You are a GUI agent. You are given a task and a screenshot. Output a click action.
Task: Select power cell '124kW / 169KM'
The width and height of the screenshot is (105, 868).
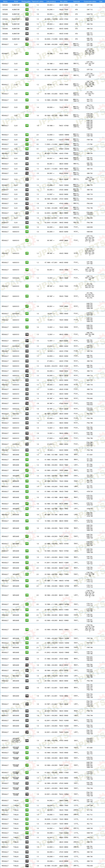point(64,135)
